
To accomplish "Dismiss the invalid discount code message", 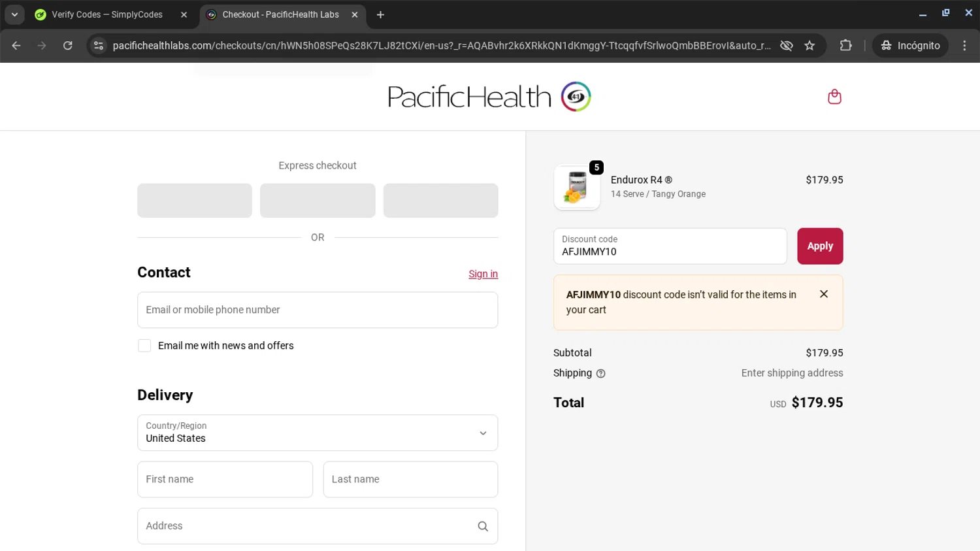I will coord(824,294).
